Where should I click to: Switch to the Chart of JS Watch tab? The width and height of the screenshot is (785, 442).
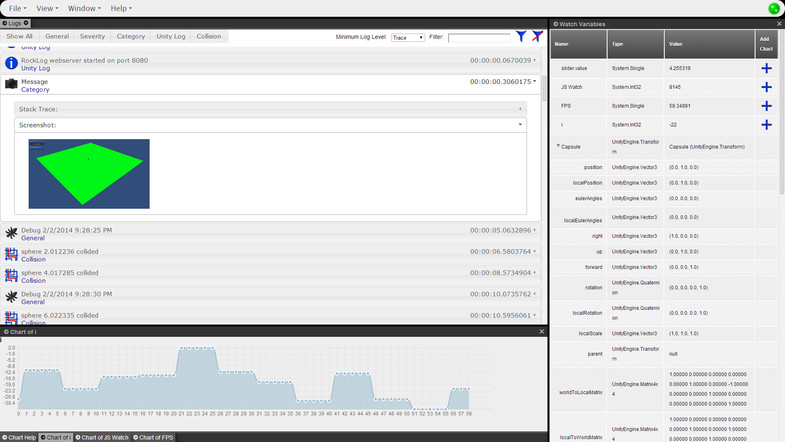click(x=102, y=437)
